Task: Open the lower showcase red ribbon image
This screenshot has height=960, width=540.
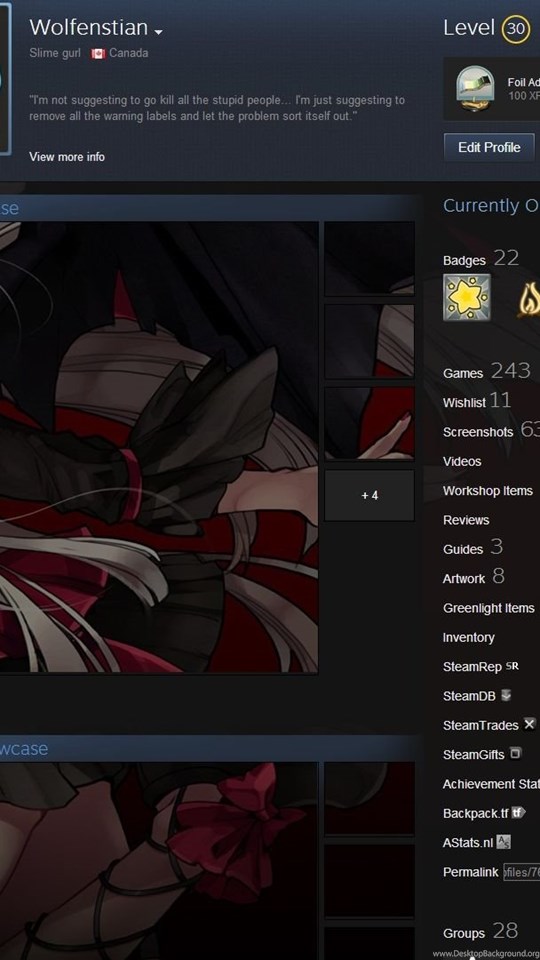Action: click(159, 861)
